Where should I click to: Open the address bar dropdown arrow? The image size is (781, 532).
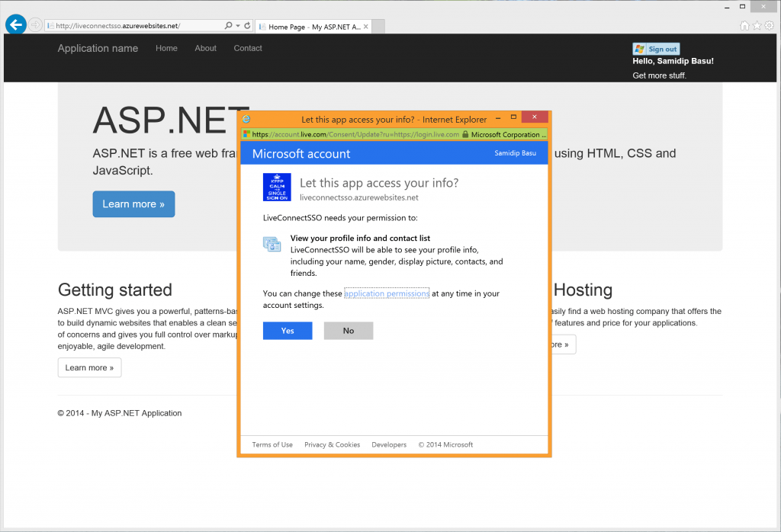point(238,25)
